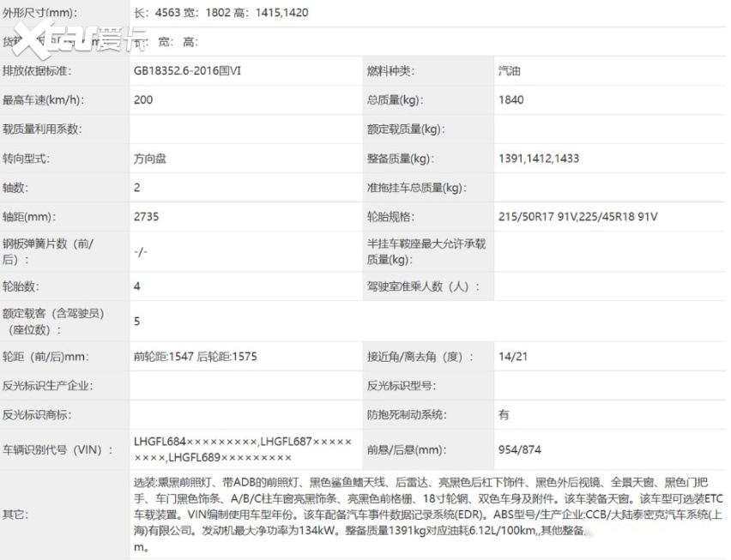Click the 轮胎数 label cell
Screen dimensions: 731x560
click(21, 286)
